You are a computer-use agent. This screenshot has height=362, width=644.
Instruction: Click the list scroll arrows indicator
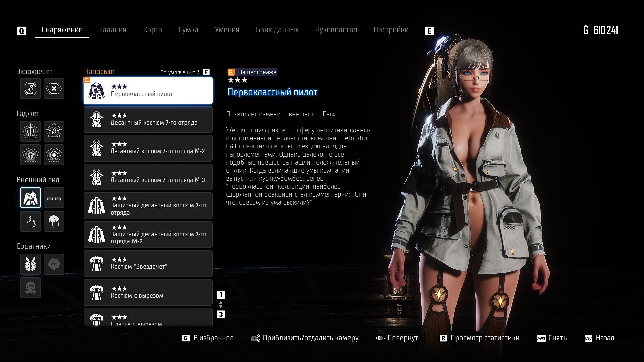tap(221, 304)
